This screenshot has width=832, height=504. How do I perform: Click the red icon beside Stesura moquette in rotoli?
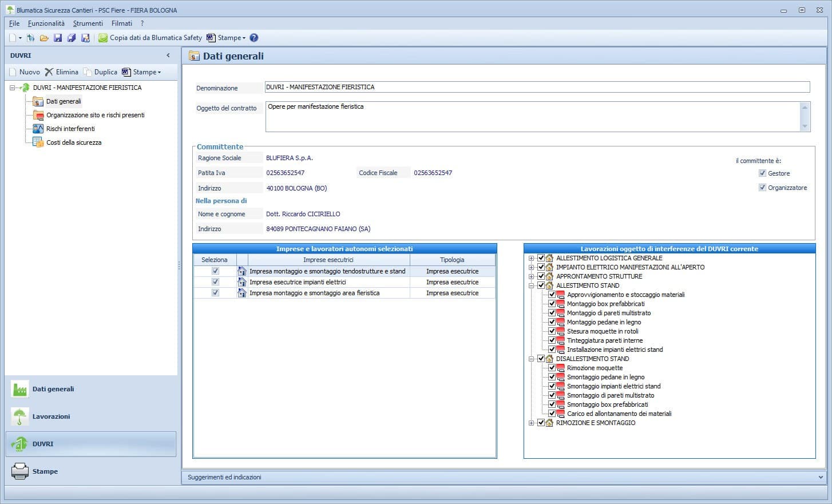[561, 331]
